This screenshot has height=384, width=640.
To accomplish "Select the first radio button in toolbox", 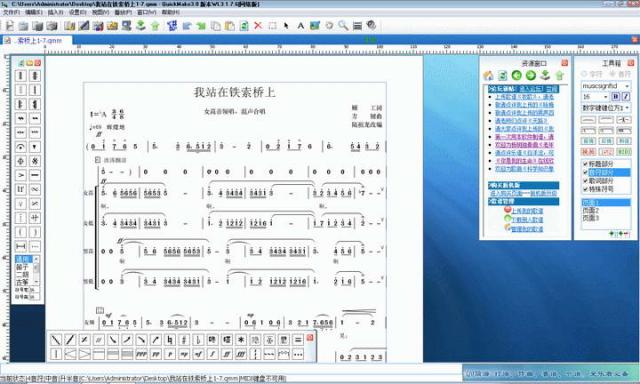I will coord(584,74).
